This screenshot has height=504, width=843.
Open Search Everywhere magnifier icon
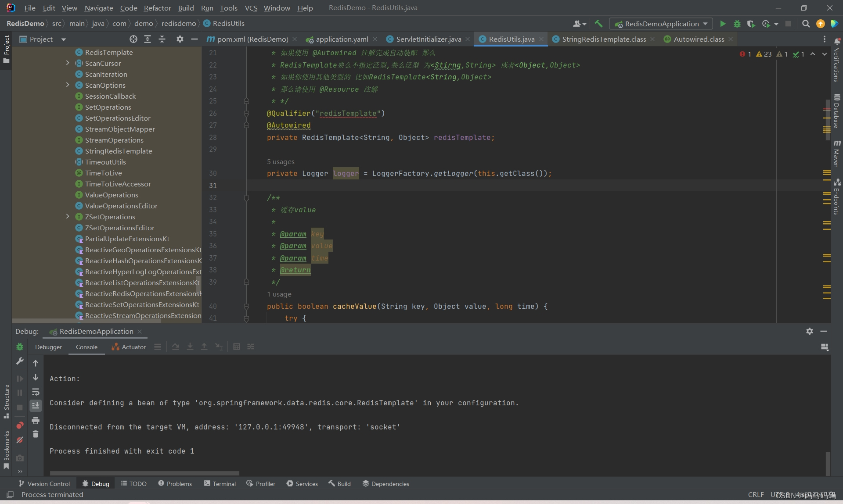(x=806, y=24)
